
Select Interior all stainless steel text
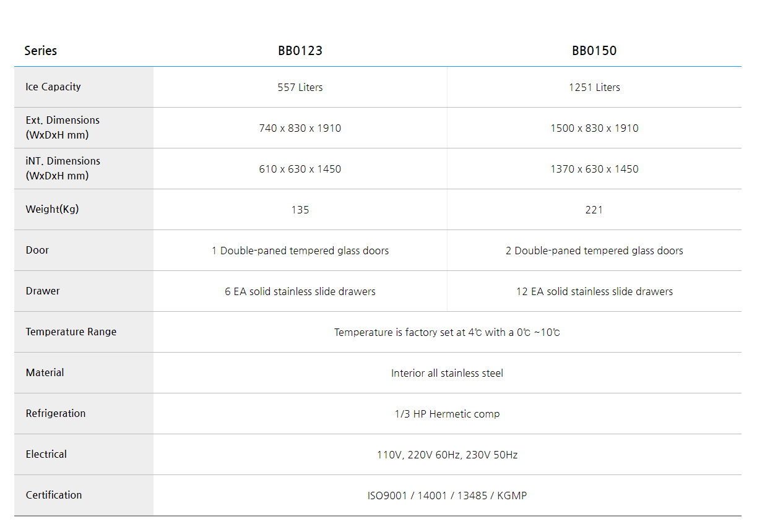point(447,373)
